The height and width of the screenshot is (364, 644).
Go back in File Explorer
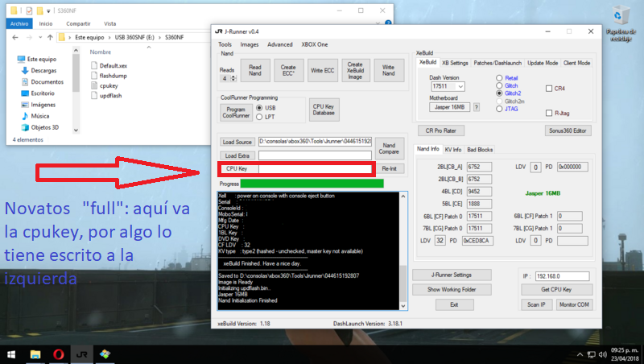15,37
